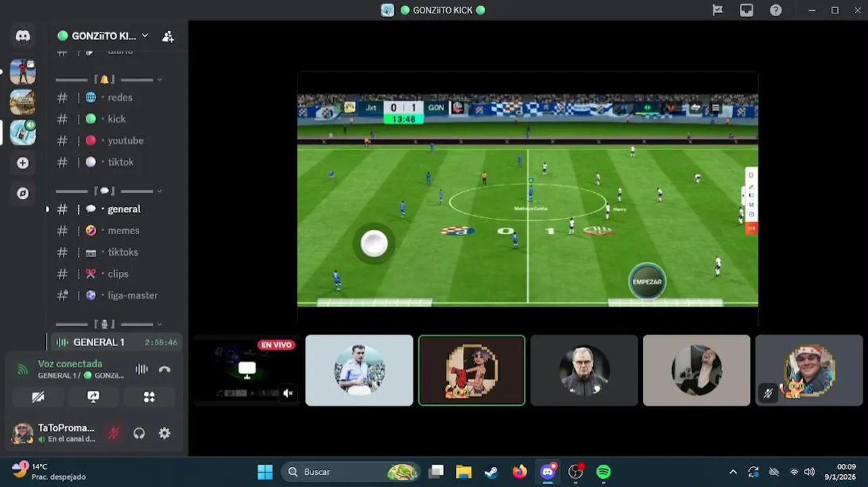Toggle headphones deafen
The image size is (868, 487).
coord(139,434)
